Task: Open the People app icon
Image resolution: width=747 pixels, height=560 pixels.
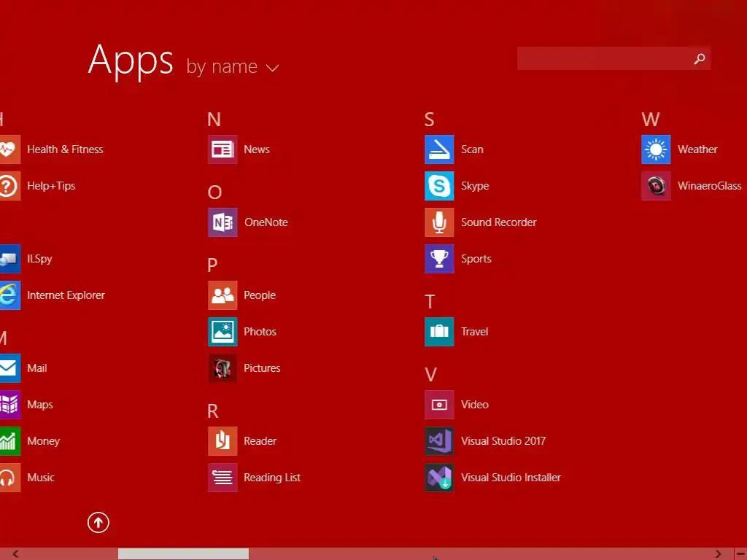Action: [x=222, y=295]
